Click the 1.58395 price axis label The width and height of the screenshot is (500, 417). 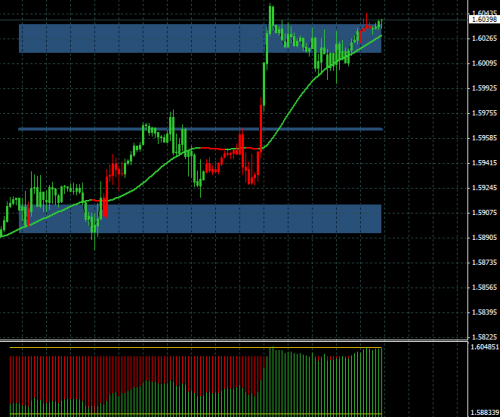484,312
